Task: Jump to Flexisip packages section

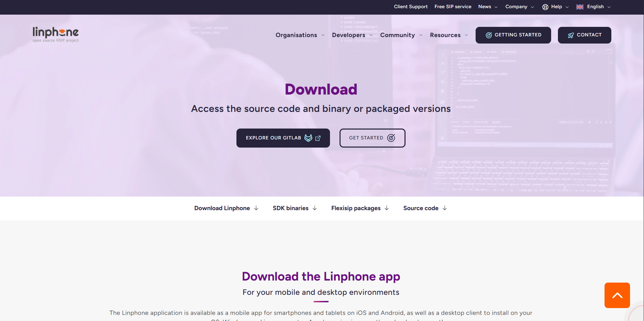Action: coord(356,208)
